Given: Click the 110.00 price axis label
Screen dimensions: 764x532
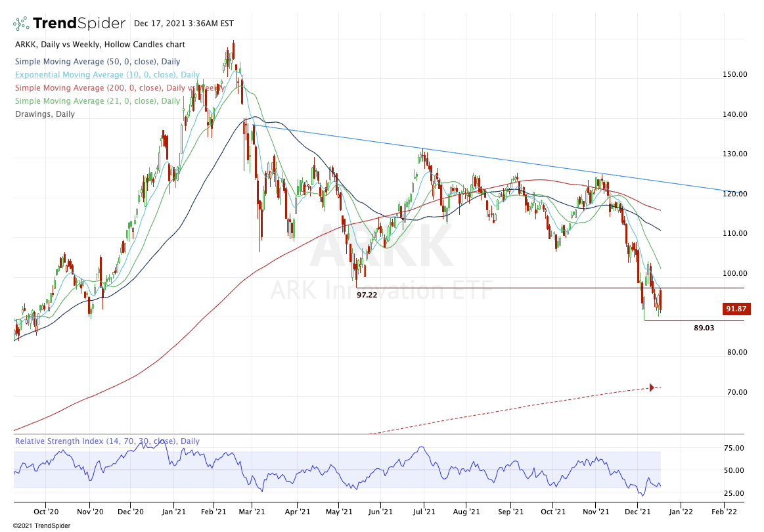Looking at the screenshot, I should [734, 233].
